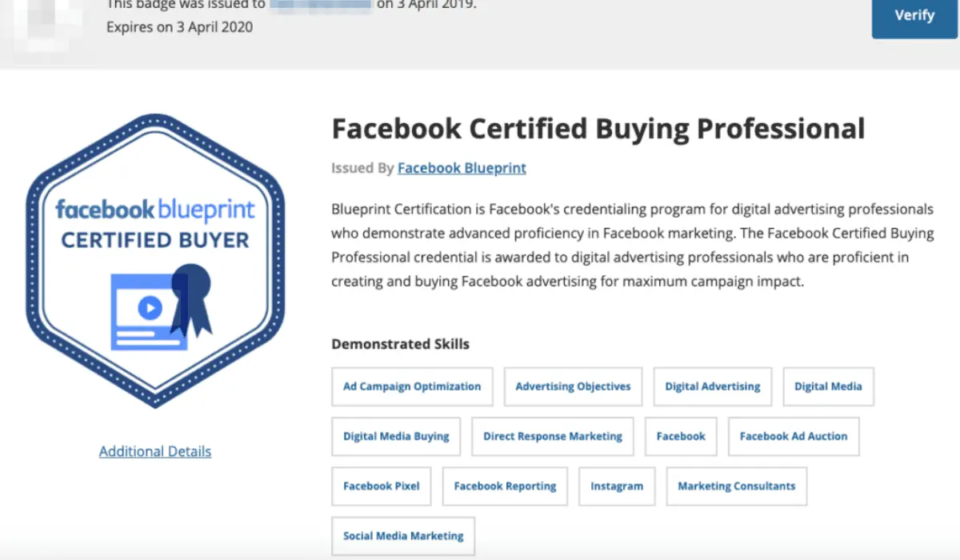This screenshot has width=960, height=560.
Task: Open the Additional Details link
Action: click(155, 451)
